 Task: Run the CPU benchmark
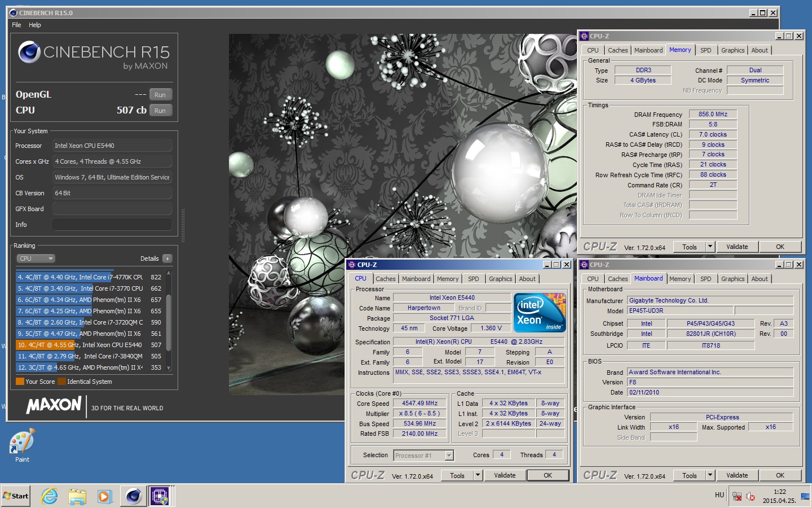click(160, 111)
